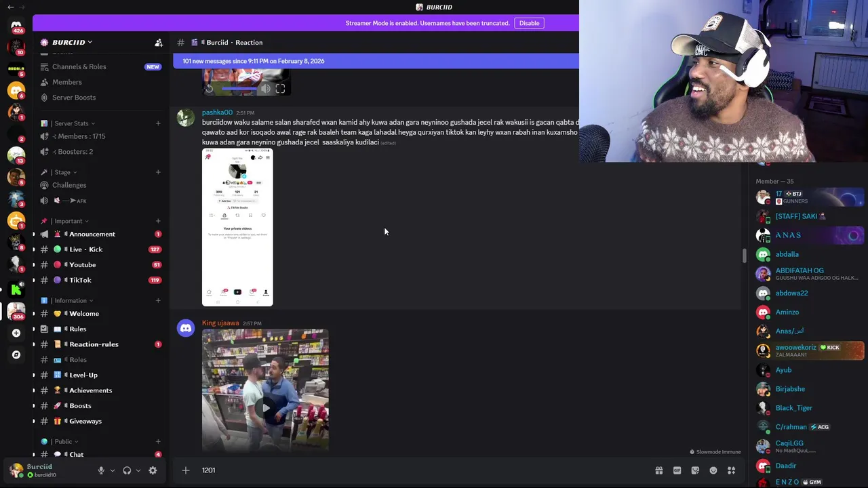Add channel to Information category plus icon
The width and height of the screenshot is (868, 488).
tap(158, 300)
